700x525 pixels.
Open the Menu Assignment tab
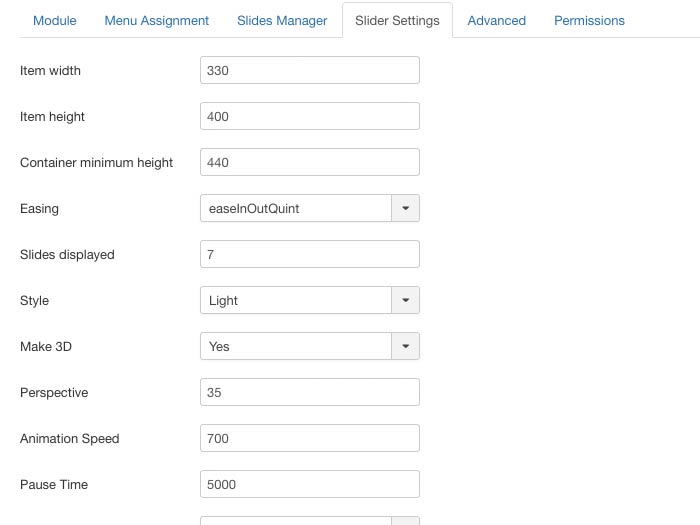(157, 20)
